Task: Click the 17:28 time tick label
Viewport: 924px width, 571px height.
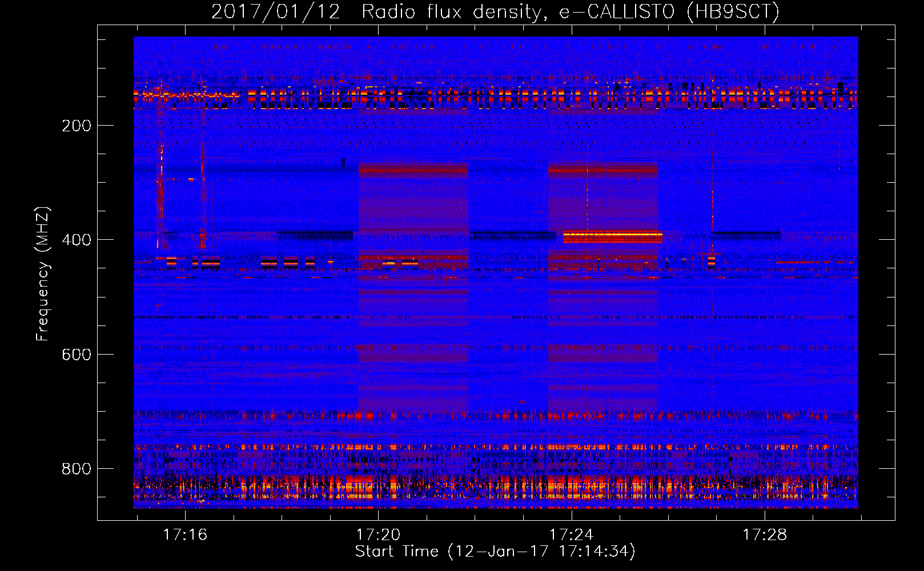Action: click(764, 535)
